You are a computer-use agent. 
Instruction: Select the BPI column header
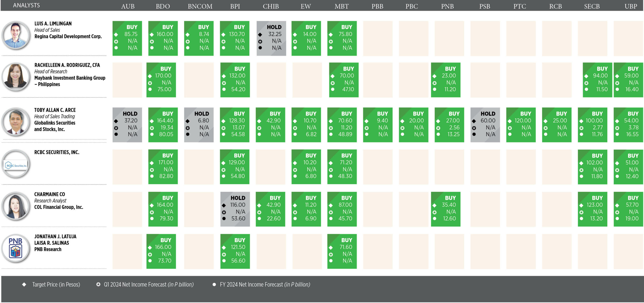[235, 6]
